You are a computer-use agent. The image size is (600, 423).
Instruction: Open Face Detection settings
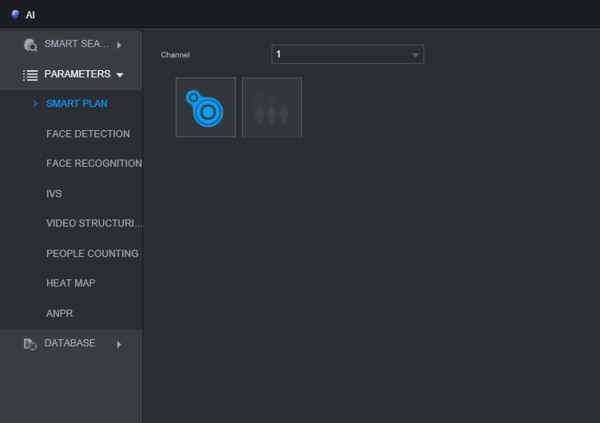click(x=88, y=133)
